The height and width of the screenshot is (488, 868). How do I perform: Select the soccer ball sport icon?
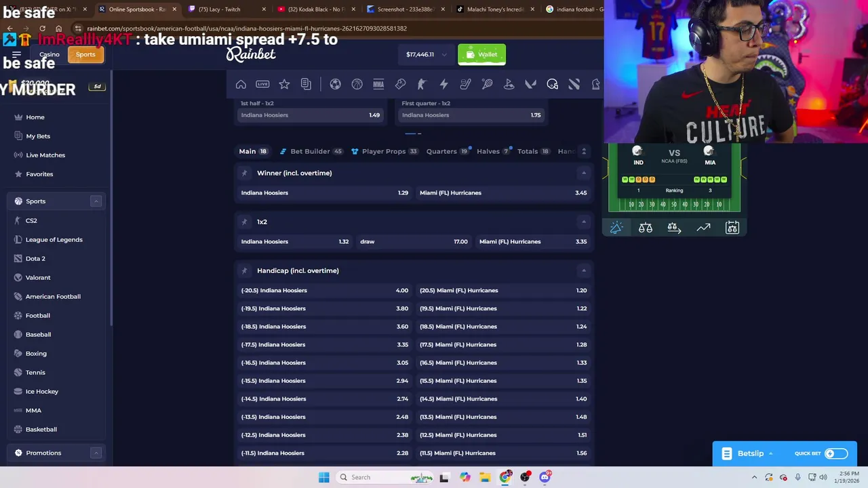(x=335, y=84)
